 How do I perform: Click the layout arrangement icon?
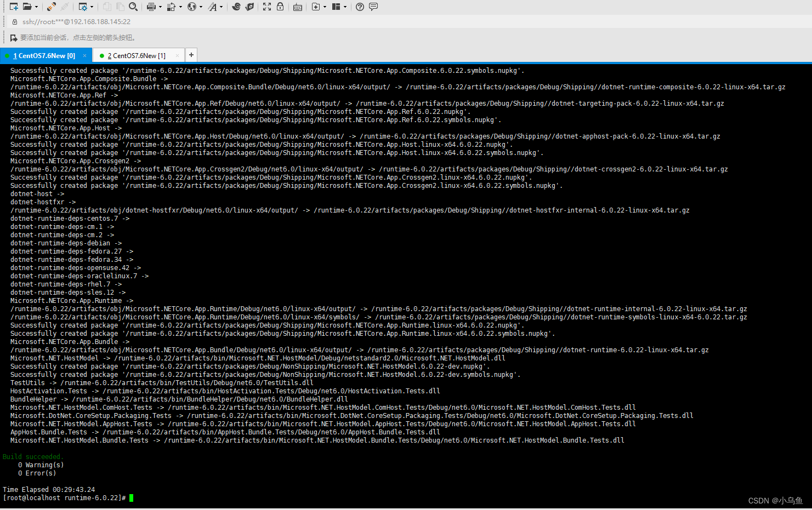point(336,7)
